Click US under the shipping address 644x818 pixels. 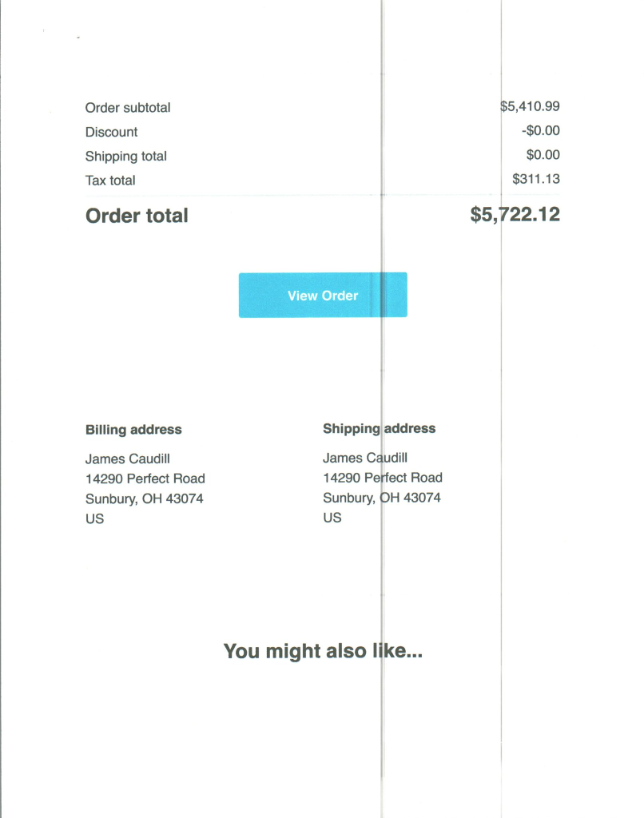point(332,518)
